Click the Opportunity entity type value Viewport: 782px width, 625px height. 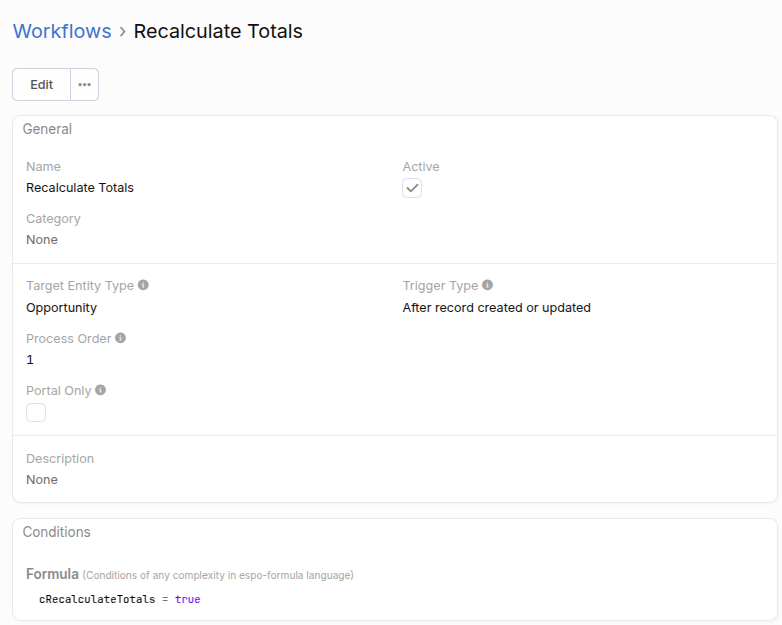[61, 307]
